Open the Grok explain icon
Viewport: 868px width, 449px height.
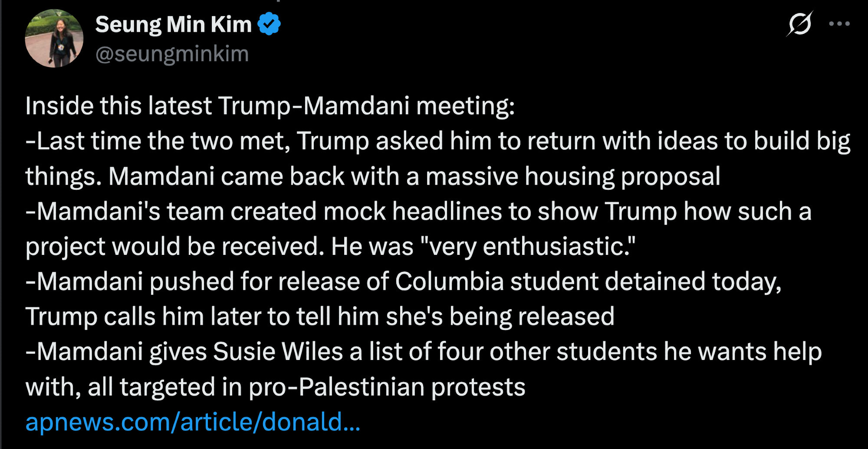(799, 24)
